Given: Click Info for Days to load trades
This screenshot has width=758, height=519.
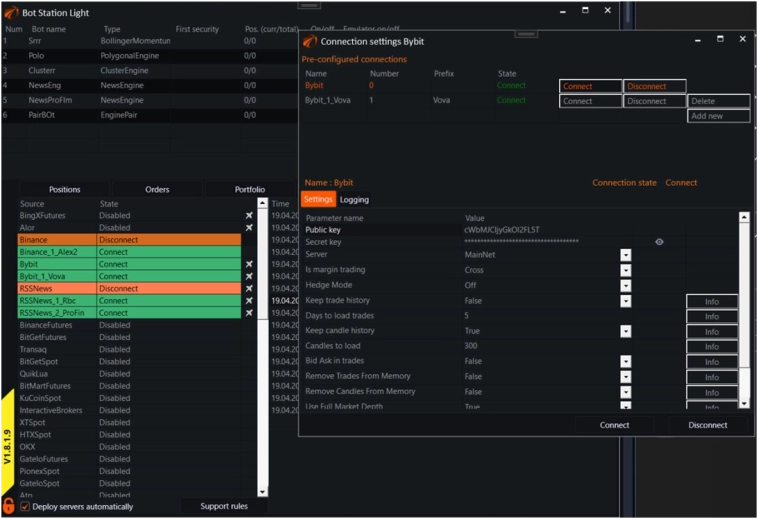Looking at the screenshot, I should tap(712, 317).
